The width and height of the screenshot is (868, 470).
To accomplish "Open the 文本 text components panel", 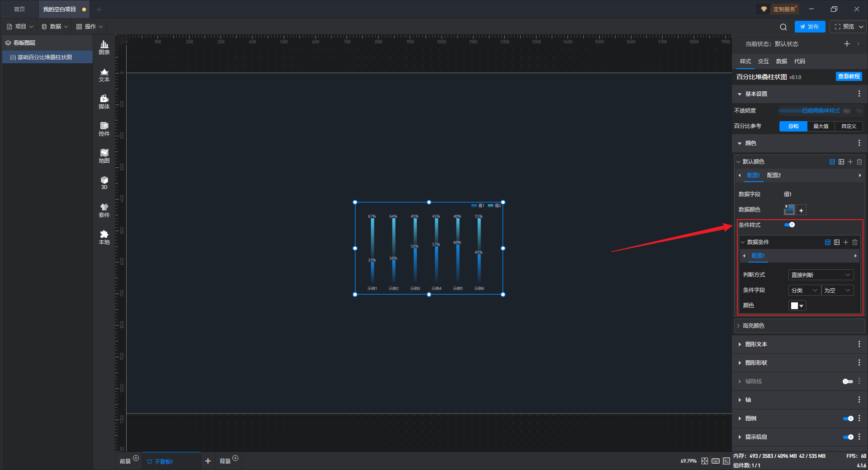I will click(104, 75).
